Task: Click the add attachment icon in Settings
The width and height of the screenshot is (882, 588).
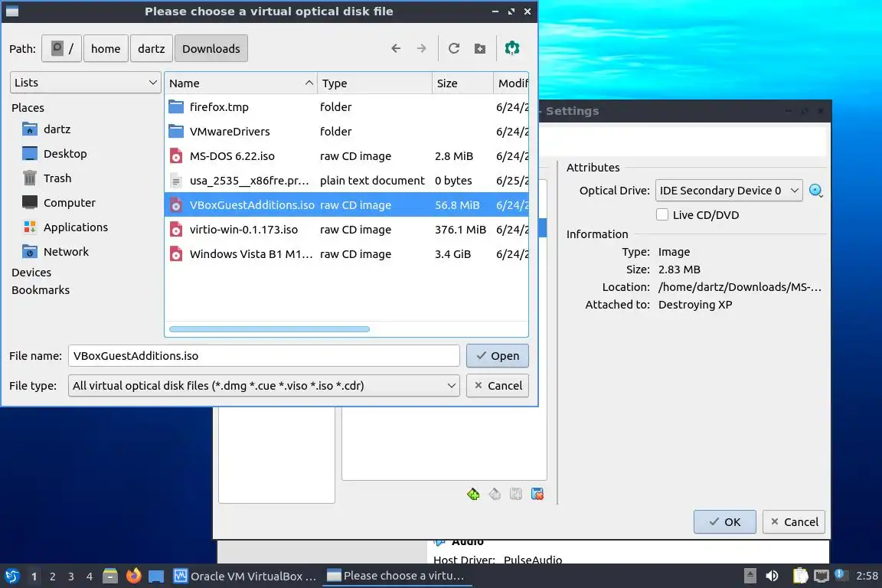Action: (516, 494)
